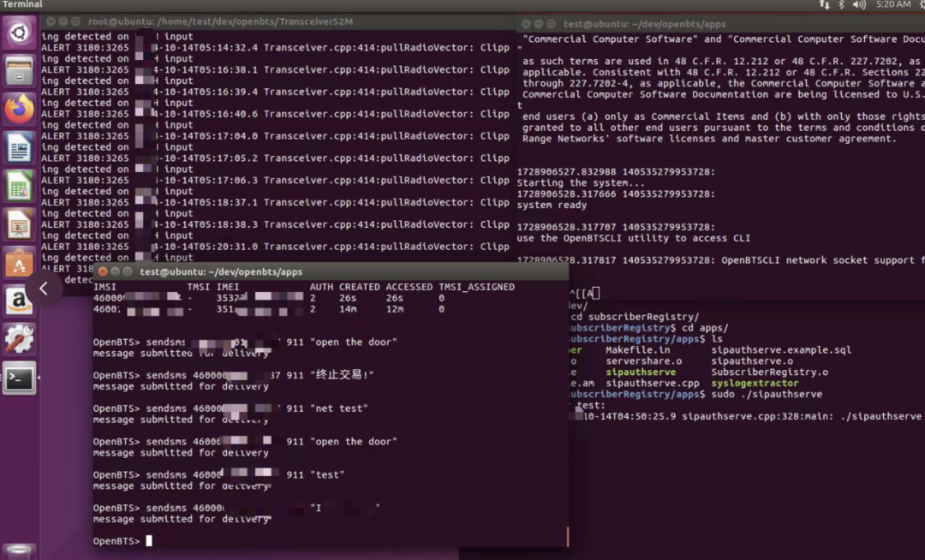Click the CREATED column header
The width and height of the screenshot is (925, 560).
(x=359, y=287)
